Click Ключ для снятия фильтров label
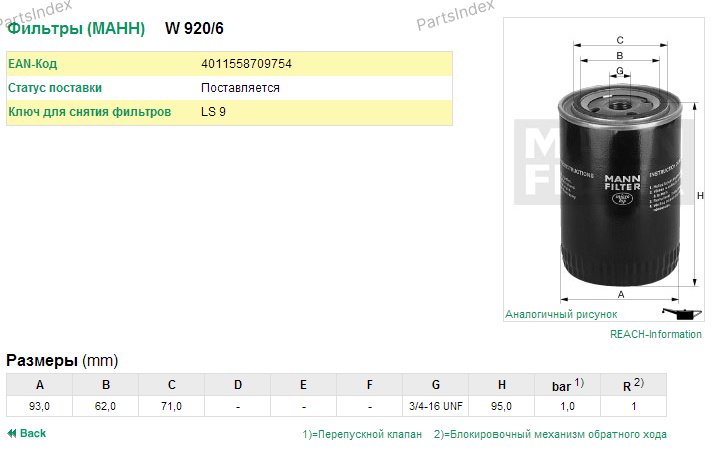Screen dimensions: 725x460 tap(90, 112)
